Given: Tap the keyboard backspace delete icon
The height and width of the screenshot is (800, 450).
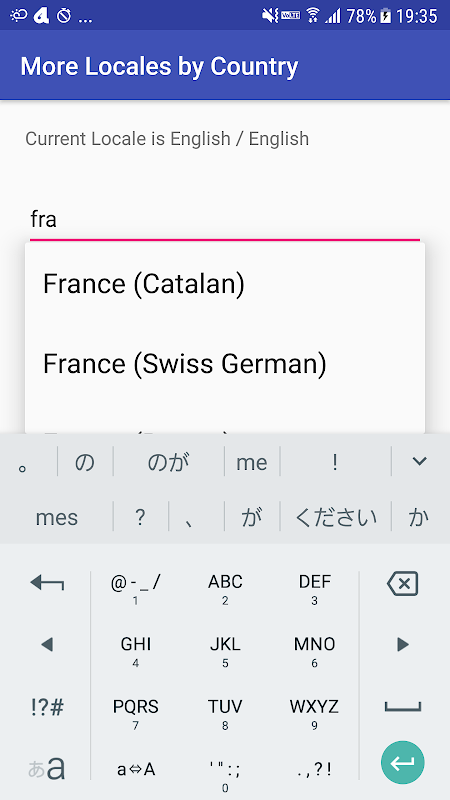Looking at the screenshot, I should click(x=403, y=584).
